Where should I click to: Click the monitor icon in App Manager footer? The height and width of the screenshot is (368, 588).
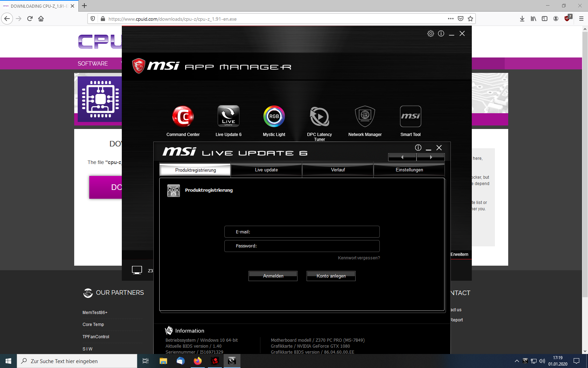pyautogui.click(x=137, y=270)
